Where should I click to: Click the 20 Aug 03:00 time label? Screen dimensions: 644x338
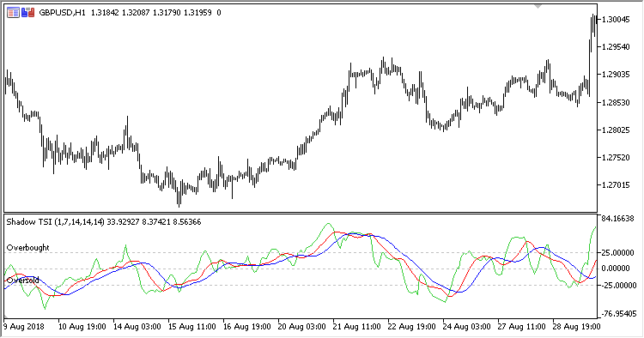click(302, 327)
